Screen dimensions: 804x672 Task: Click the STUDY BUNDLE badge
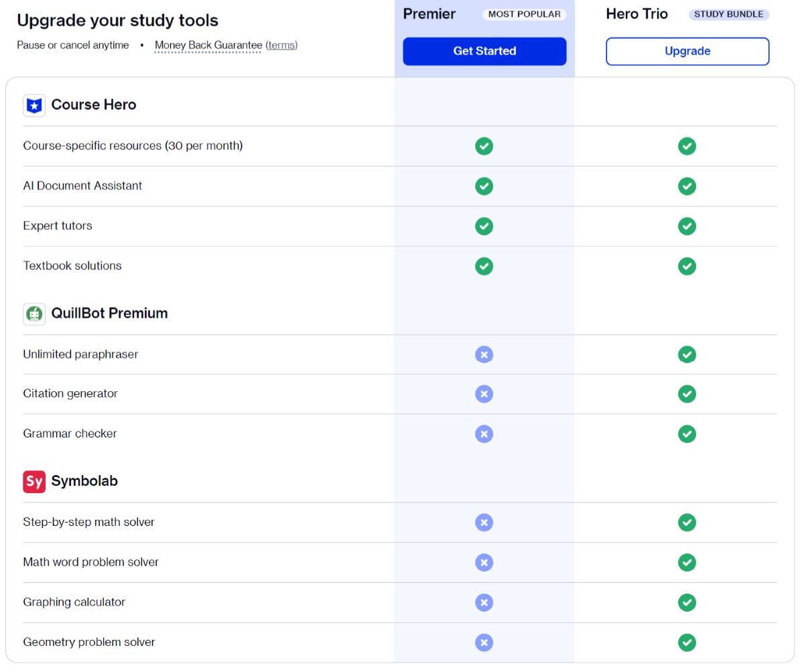click(x=729, y=14)
